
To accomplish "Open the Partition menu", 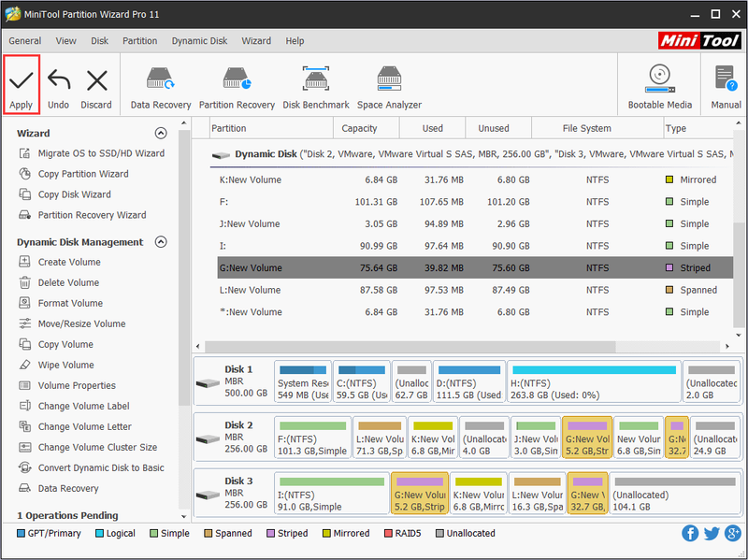I will click(139, 41).
